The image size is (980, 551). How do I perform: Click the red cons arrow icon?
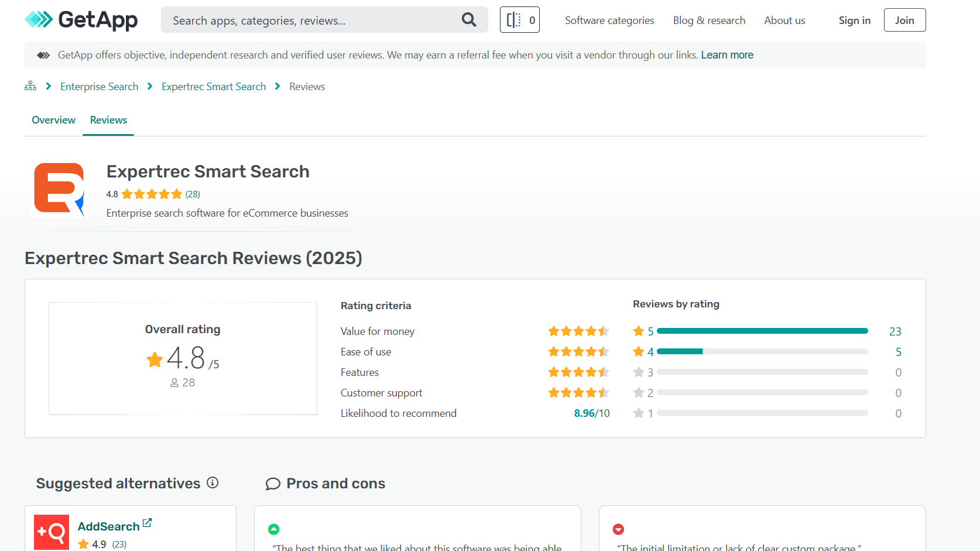click(618, 529)
